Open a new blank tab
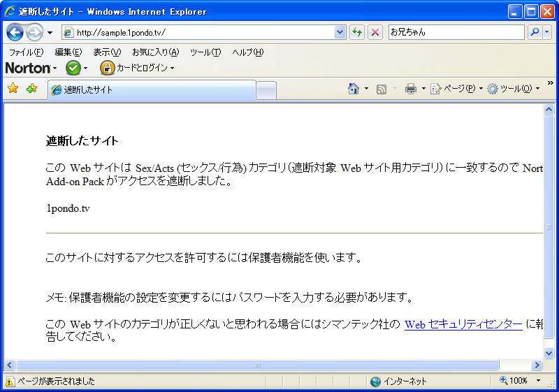This screenshot has height=392, width=559. point(266,90)
